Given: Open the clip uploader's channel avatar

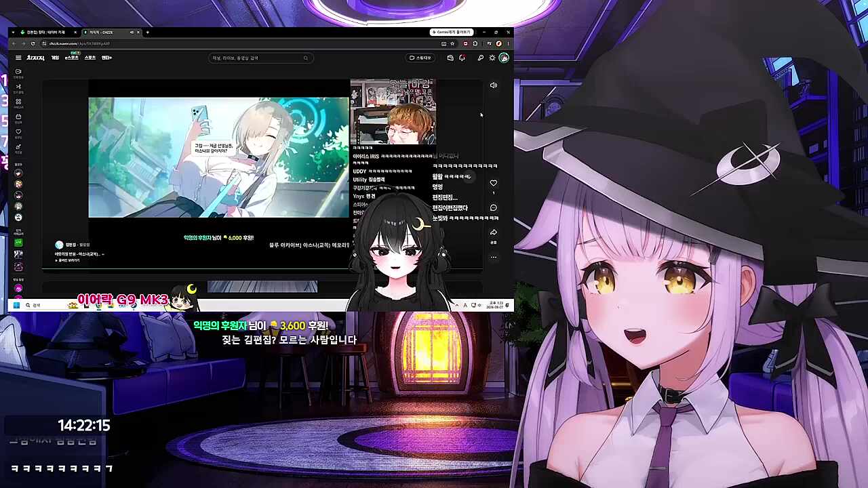Looking at the screenshot, I should [59, 245].
